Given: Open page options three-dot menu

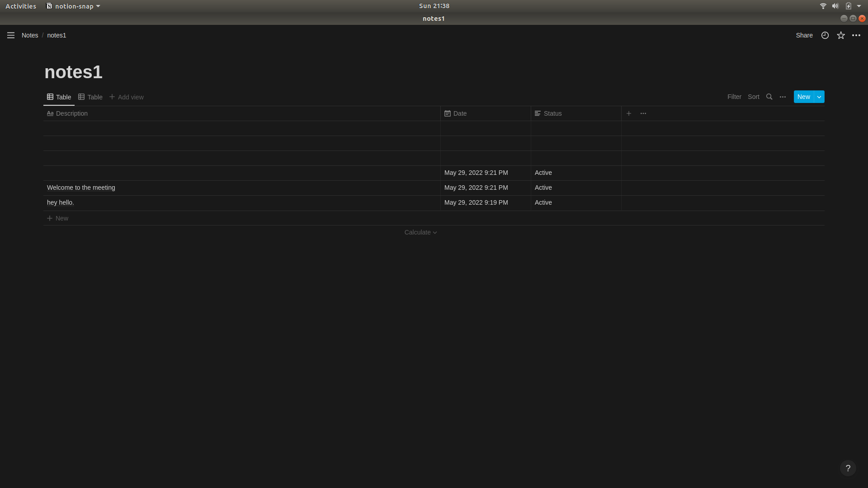Looking at the screenshot, I should click(856, 35).
